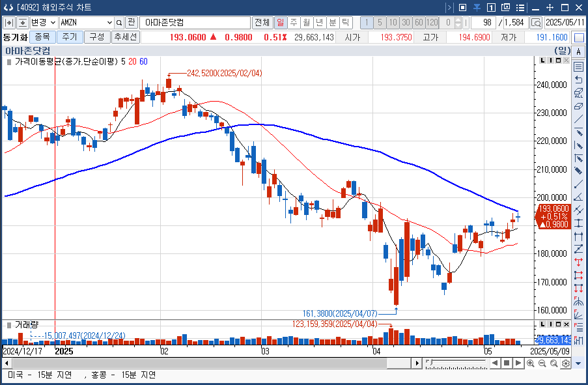Click the zoom in magnifier icon
The image size is (588, 385).
(x=530, y=363)
